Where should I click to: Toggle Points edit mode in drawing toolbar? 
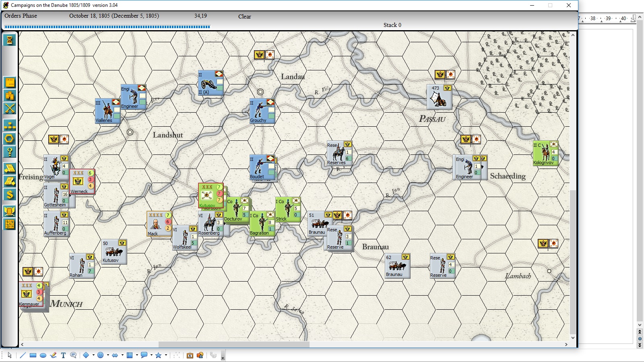point(177,355)
